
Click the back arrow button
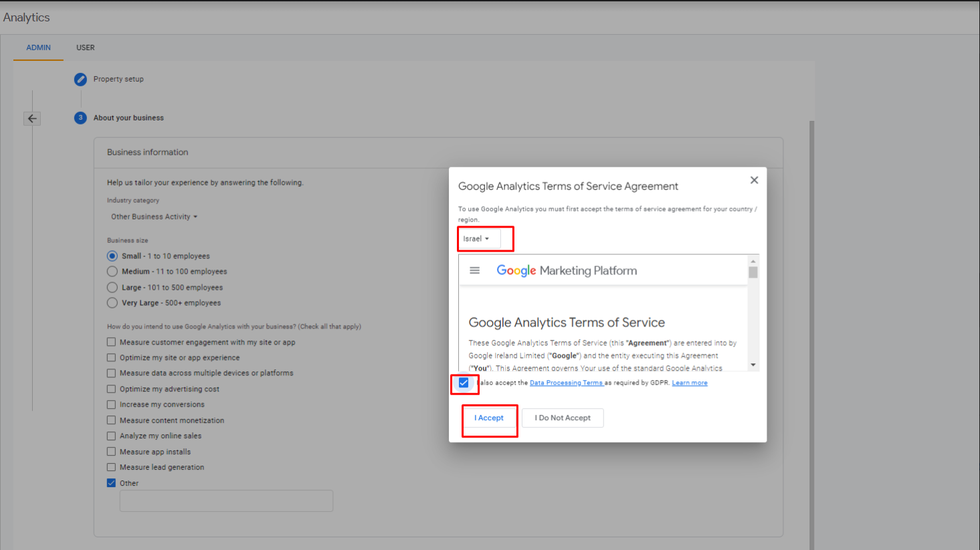[x=32, y=118]
